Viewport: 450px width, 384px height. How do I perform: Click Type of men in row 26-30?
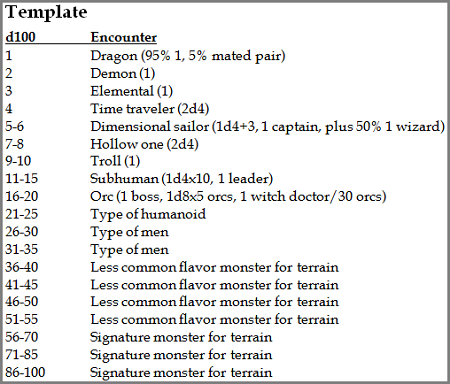[x=130, y=232]
